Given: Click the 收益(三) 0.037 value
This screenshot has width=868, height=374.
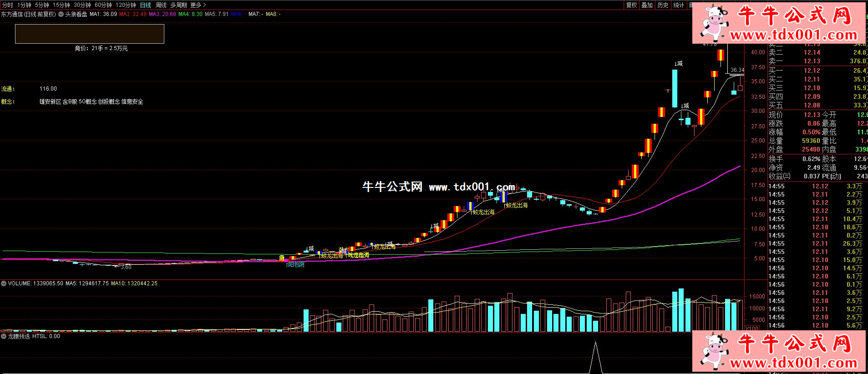Looking at the screenshot, I should point(812,176).
